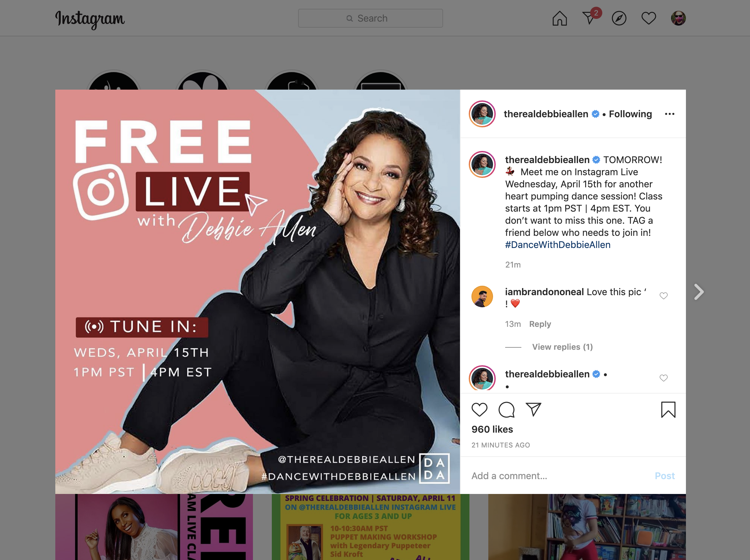
Task: Open the #DanceWithDebbieAllen hashtag link
Action: click(x=558, y=245)
